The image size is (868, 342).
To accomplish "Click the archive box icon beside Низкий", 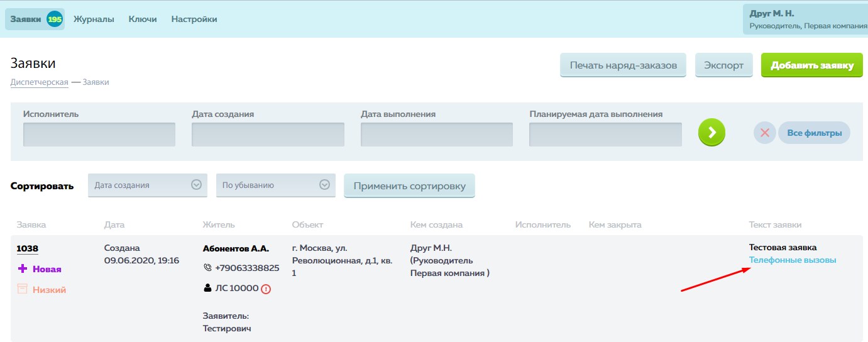I will click(23, 289).
